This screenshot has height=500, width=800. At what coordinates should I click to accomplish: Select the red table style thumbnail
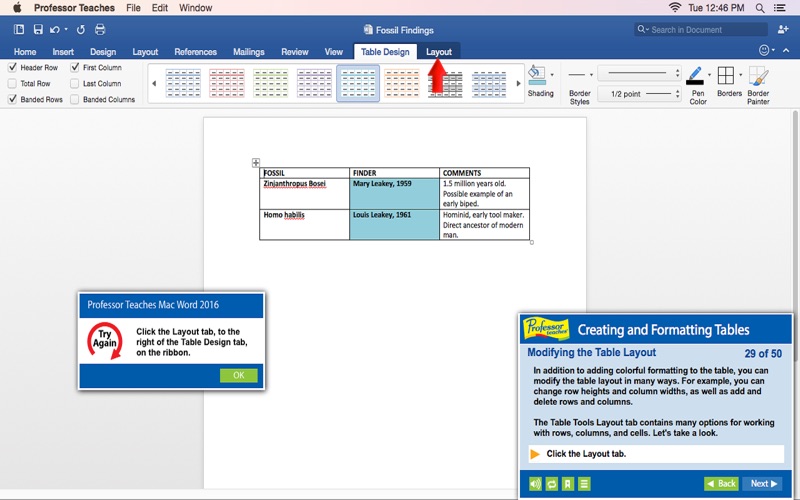pos(227,84)
